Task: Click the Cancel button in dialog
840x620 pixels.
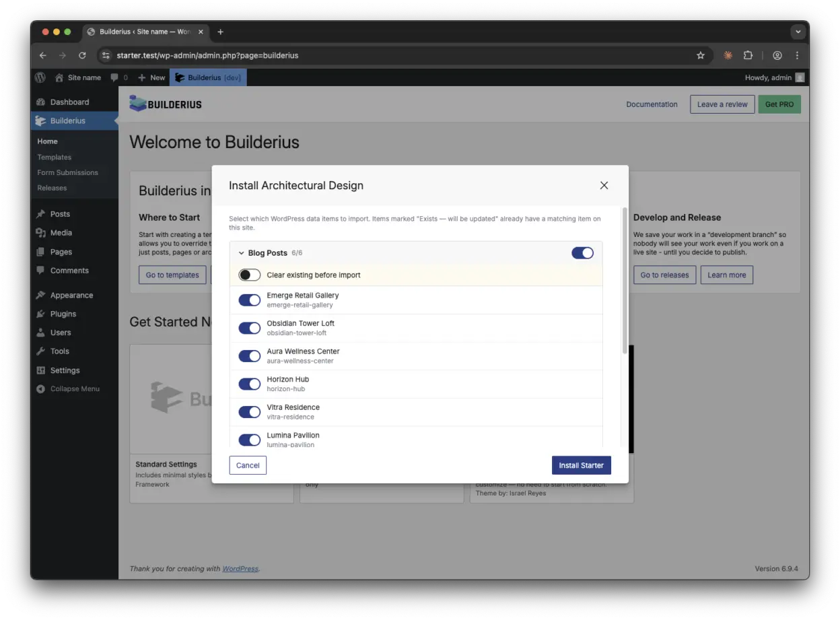Action: tap(248, 465)
